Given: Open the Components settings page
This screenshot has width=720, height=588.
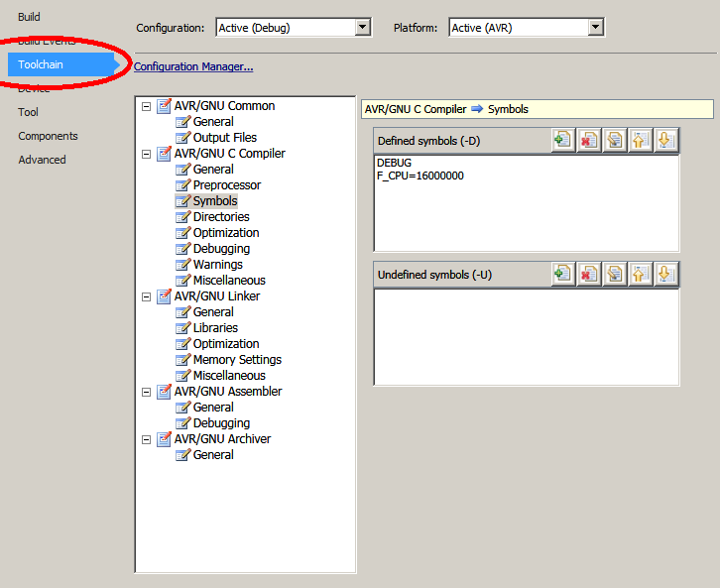Looking at the screenshot, I should 48,136.
